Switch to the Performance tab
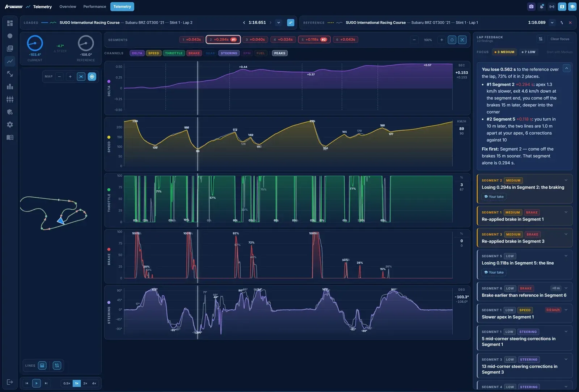The image size is (579, 392). (x=95, y=7)
